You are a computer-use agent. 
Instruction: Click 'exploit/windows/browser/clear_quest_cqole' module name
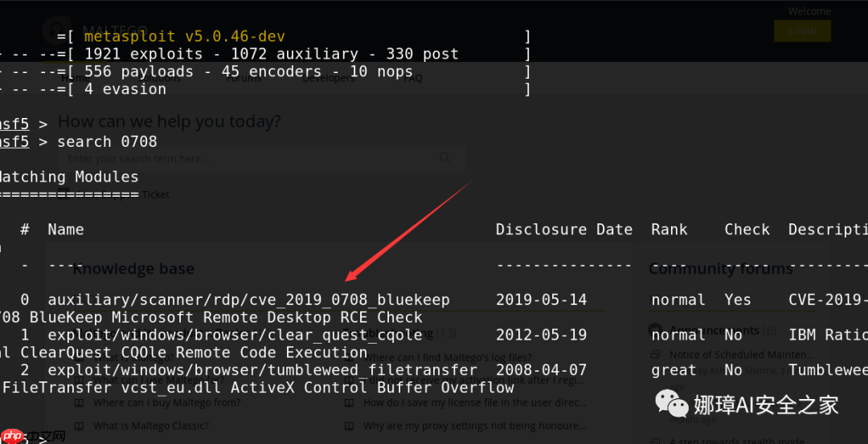235,335
